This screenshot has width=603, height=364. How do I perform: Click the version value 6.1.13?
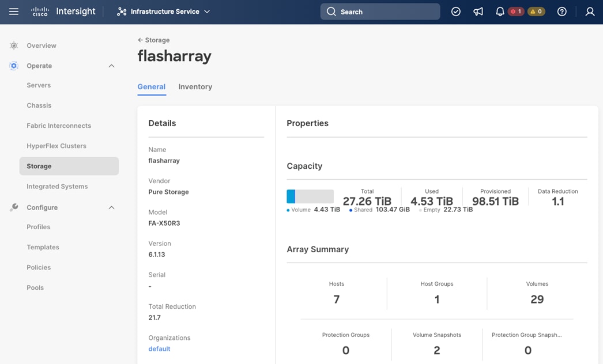(x=157, y=255)
